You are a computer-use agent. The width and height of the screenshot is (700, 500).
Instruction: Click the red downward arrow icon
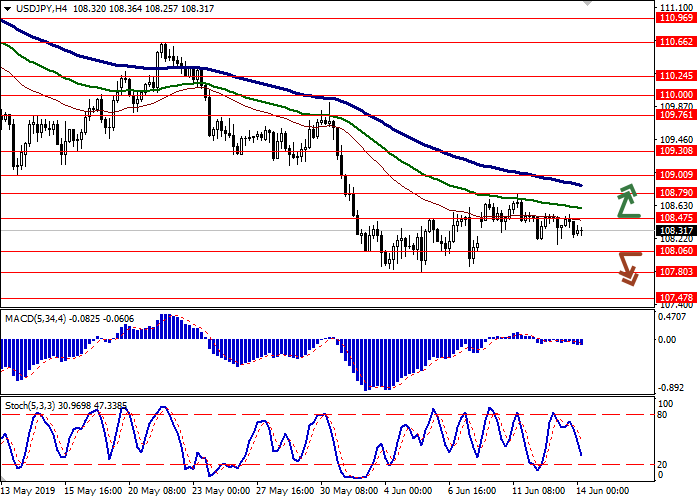coord(627,267)
